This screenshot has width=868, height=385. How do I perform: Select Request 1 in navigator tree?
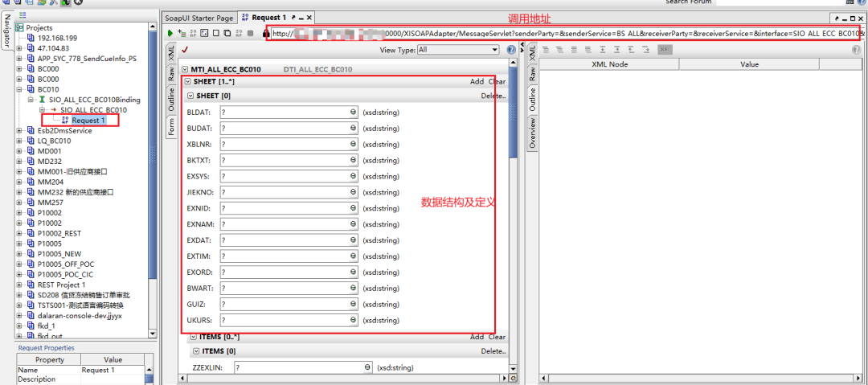(88, 121)
